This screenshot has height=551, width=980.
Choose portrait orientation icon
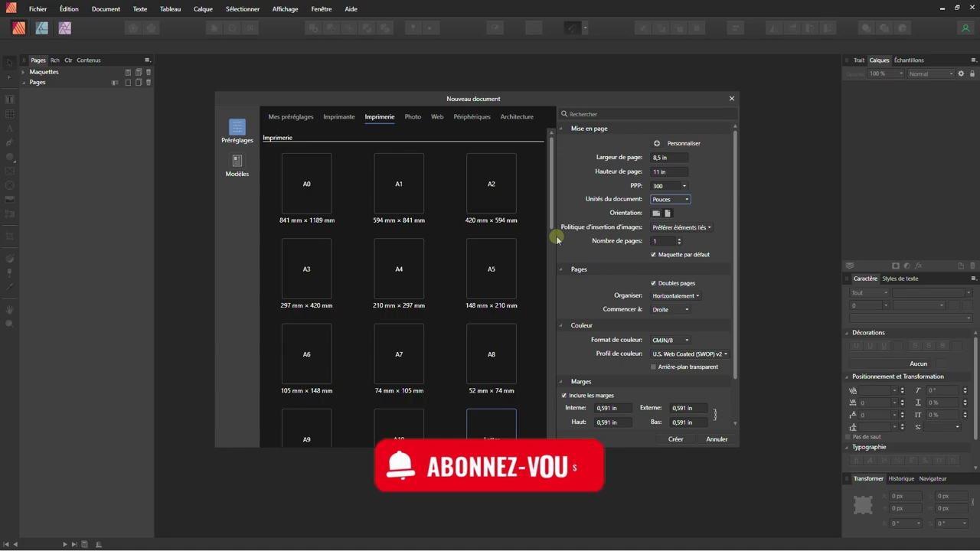tap(668, 214)
